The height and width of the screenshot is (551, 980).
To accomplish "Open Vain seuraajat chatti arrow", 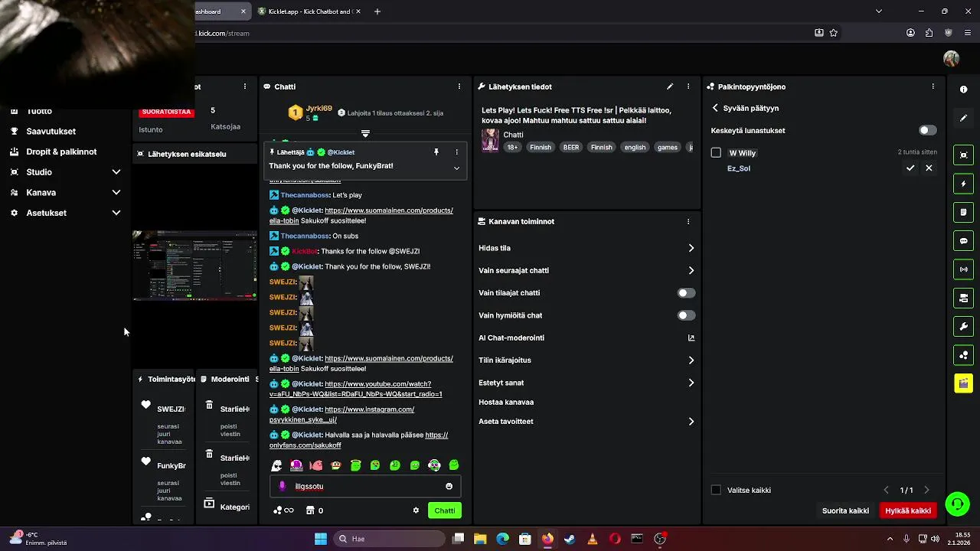I will point(691,270).
